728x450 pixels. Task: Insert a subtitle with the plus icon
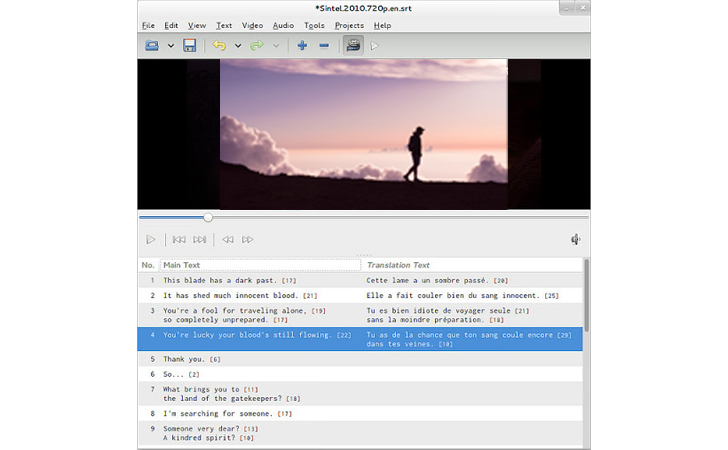302,46
